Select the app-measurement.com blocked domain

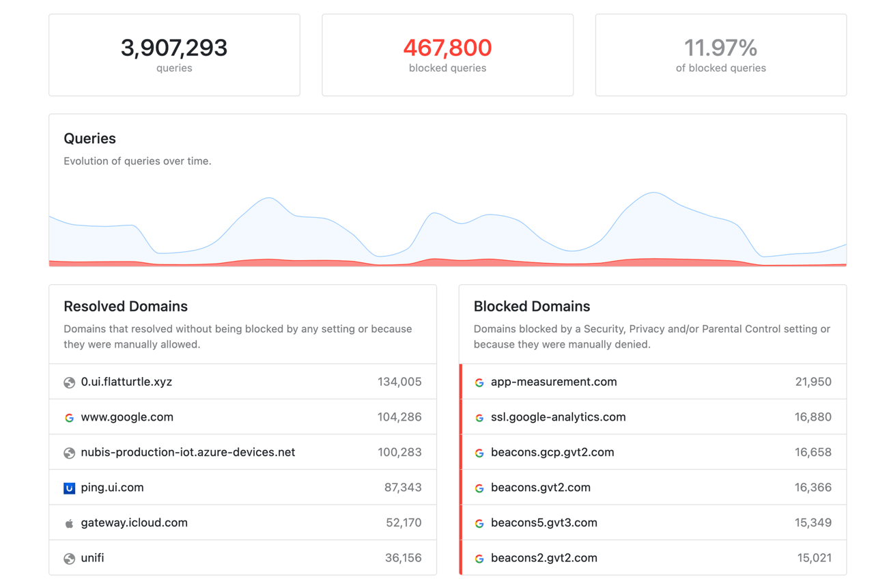pos(554,382)
